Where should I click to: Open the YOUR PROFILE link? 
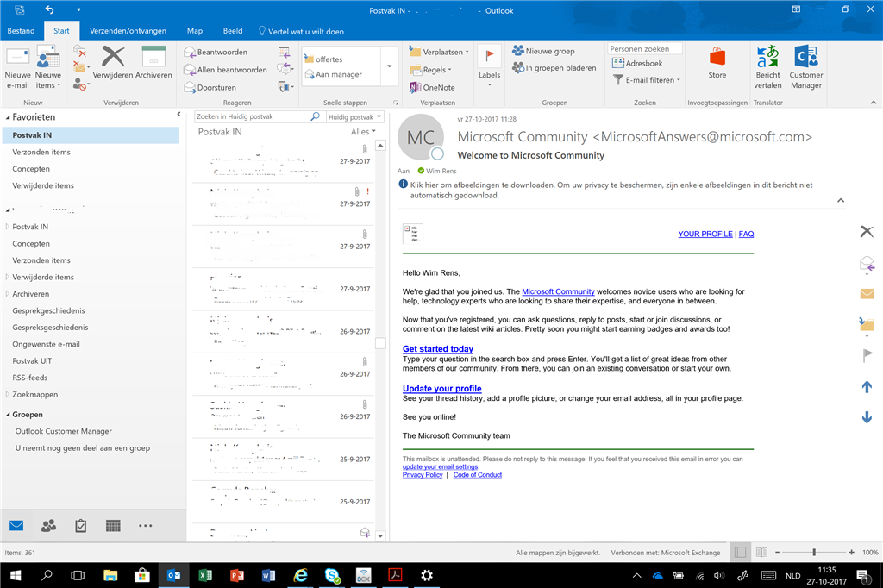point(705,234)
